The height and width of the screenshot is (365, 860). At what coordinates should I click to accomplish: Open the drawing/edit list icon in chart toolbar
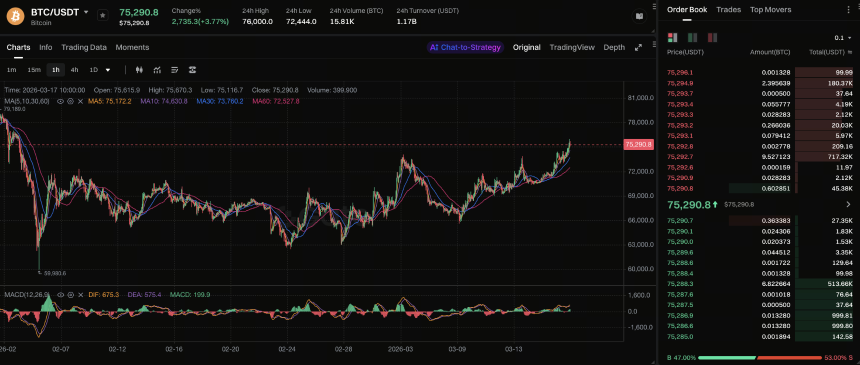[175, 70]
